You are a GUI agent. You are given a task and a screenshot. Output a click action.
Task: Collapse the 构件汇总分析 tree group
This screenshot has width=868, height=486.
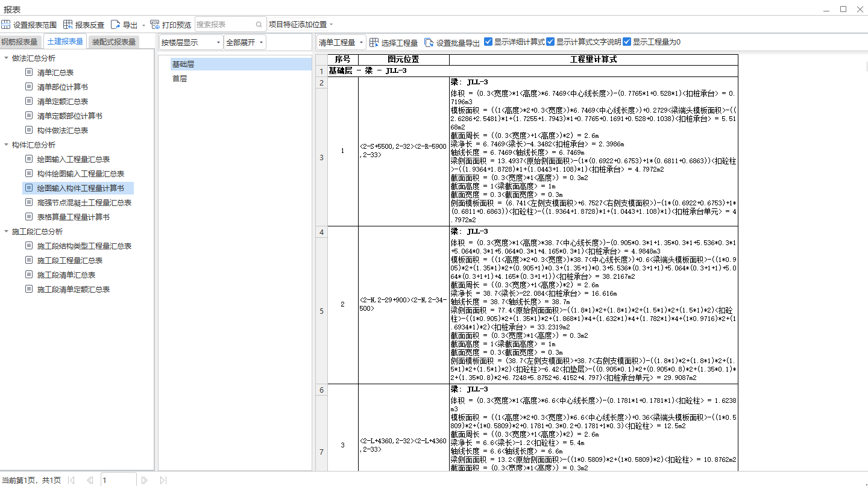click(x=6, y=145)
